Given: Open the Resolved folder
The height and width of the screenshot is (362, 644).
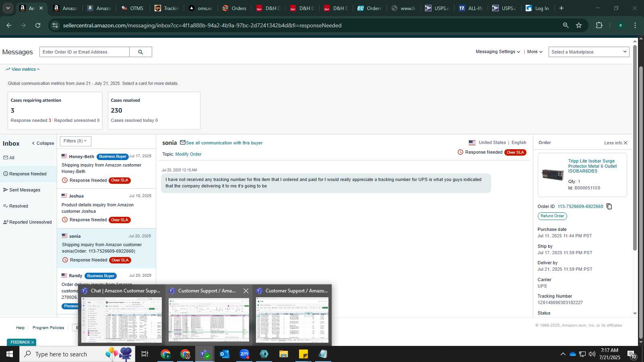Looking at the screenshot, I should point(16,206).
